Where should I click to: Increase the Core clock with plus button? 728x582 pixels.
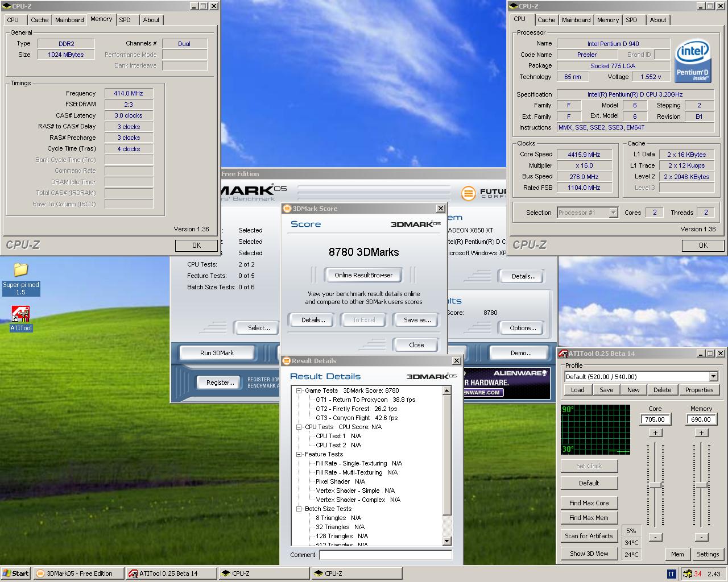pos(655,433)
